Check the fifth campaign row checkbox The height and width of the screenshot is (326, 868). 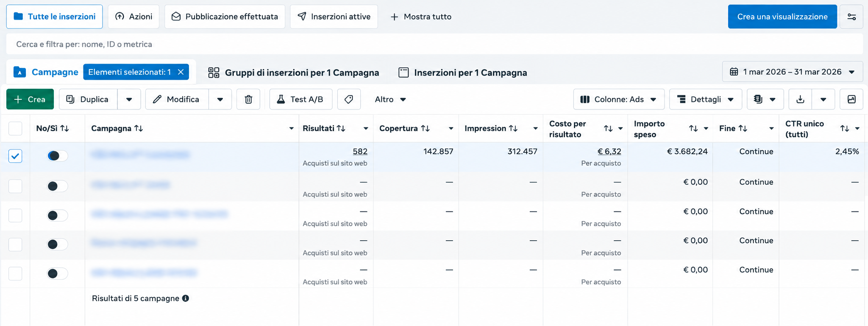[x=15, y=273]
